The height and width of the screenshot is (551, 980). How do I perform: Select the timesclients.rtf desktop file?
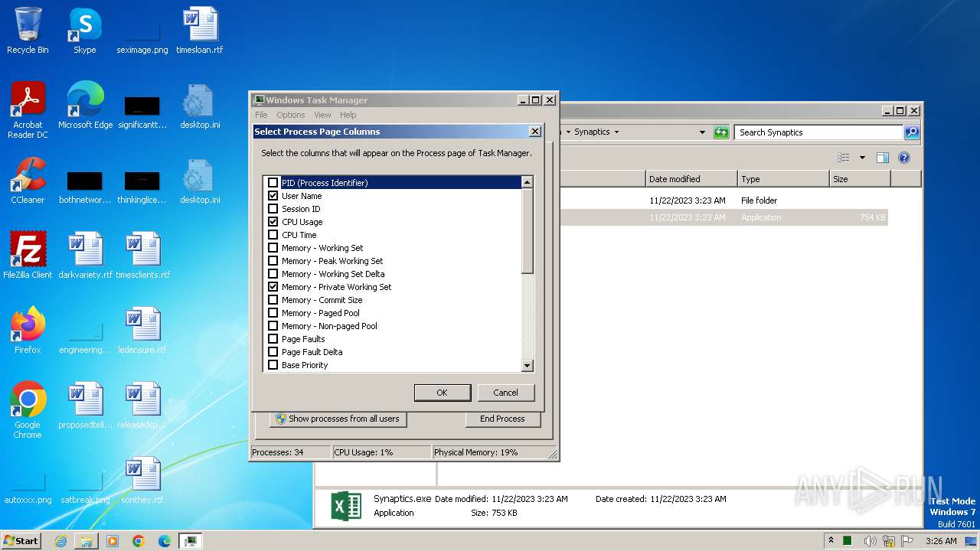tap(142, 256)
